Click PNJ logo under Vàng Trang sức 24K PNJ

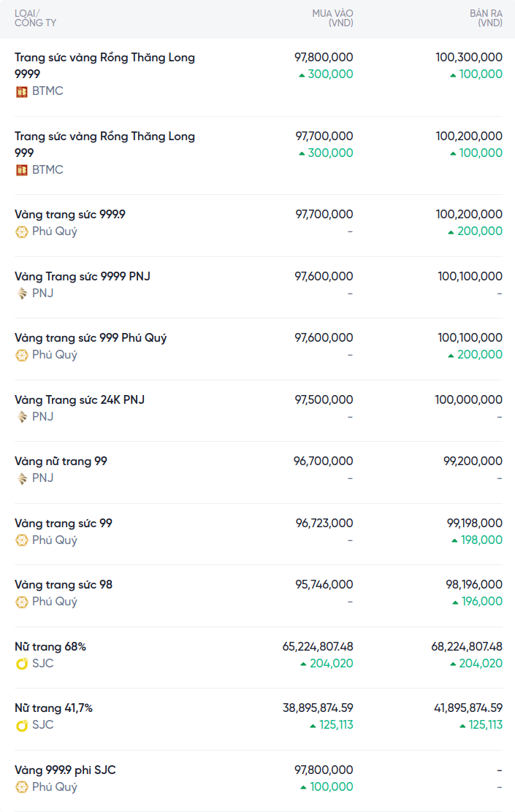[x=21, y=417]
